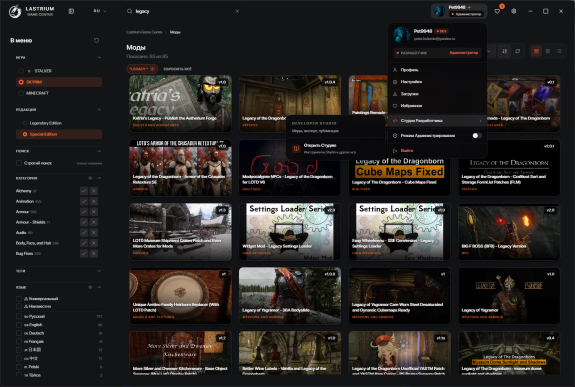The height and width of the screenshot is (387, 575).
Task: Click the reset filters icon beside В меню
Action: coord(96,40)
